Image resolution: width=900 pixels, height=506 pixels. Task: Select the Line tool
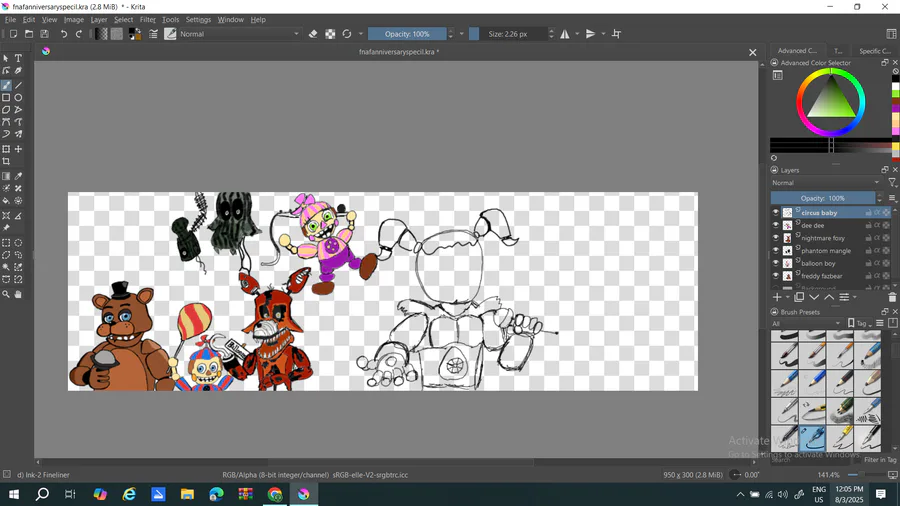[x=18, y=85]
